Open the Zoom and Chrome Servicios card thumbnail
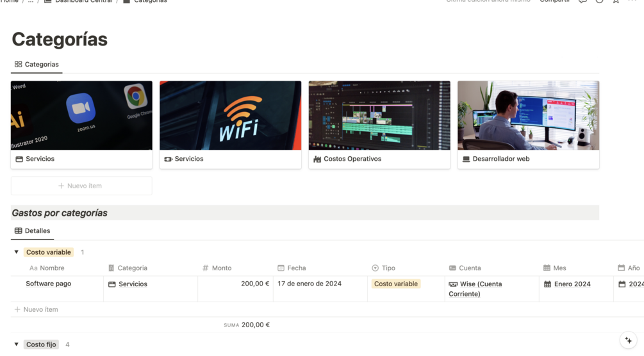The width and height of the screenshot is (644, 356). pos(81,115)
